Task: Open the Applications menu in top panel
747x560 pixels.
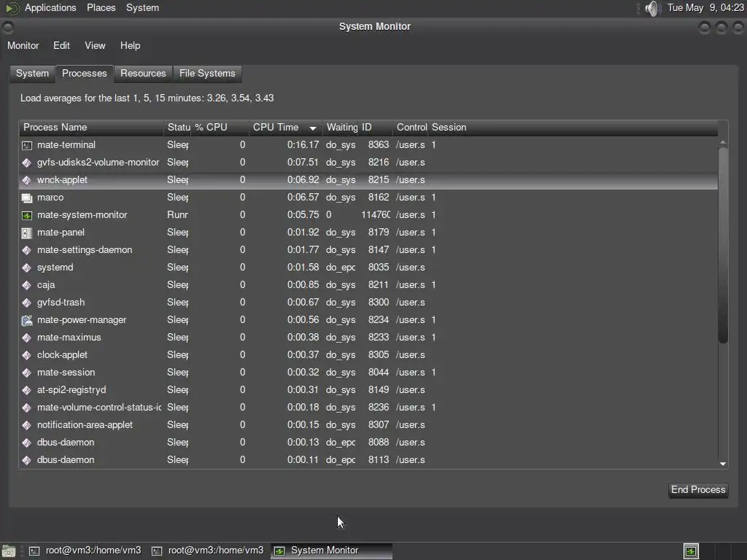Action: (x=50, y=8)
